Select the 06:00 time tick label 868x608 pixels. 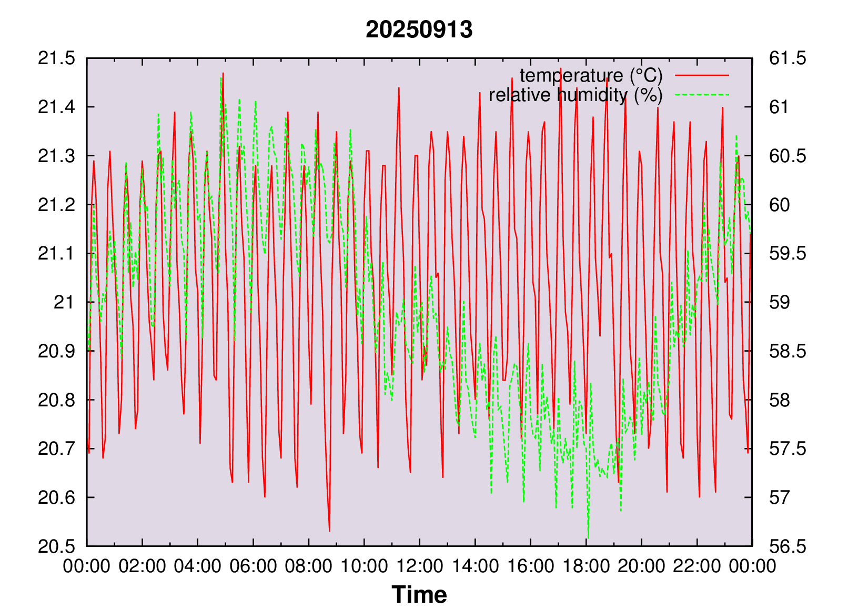[x=253, y=566]
